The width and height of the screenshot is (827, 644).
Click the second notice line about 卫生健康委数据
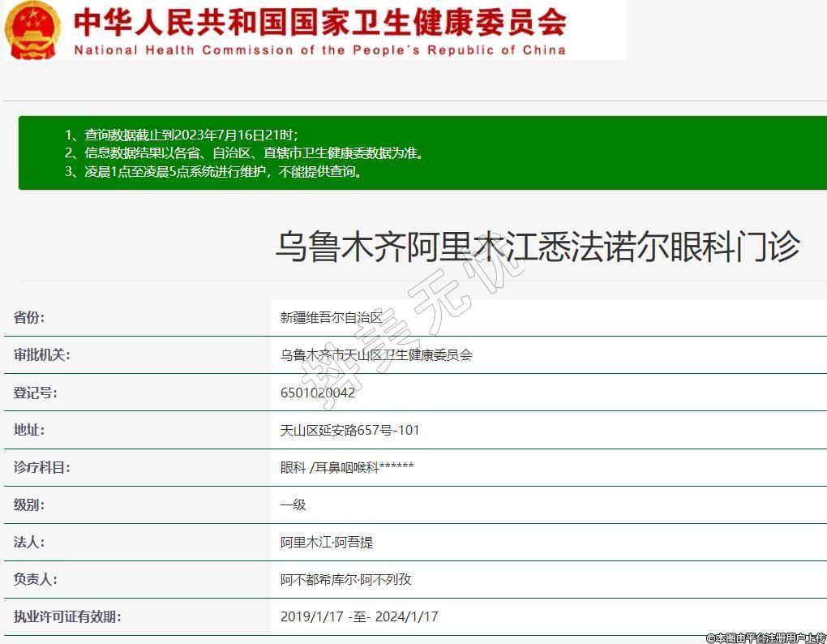pyautogui.click(x=244, y=152)
